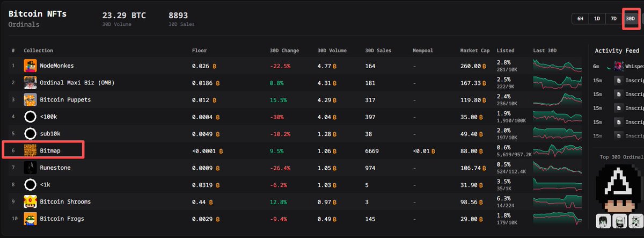Sort table by Market Cap column

pos(475,51)
